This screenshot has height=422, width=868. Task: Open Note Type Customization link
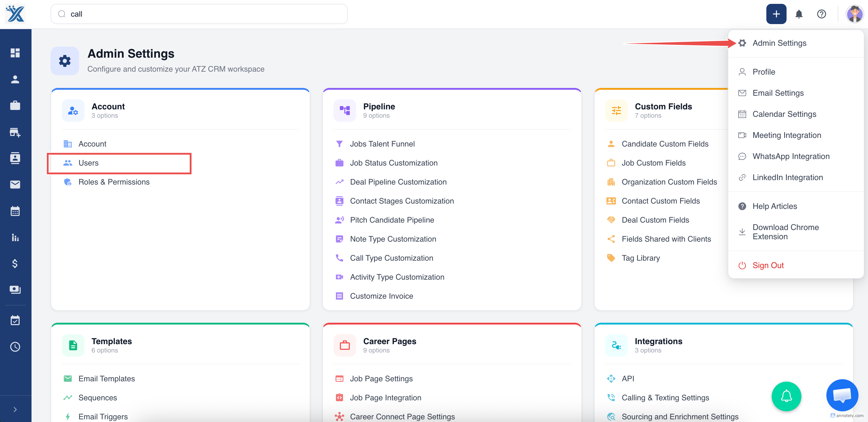(393, 239)
